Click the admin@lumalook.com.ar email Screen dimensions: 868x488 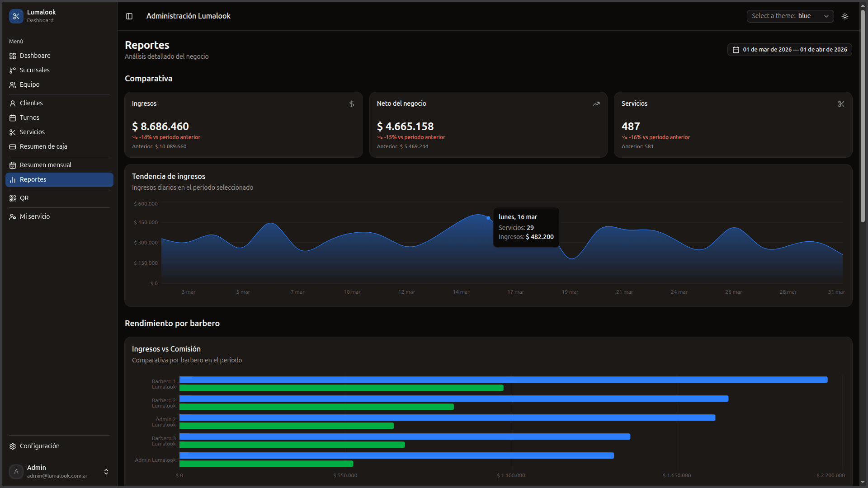(57, 476)
